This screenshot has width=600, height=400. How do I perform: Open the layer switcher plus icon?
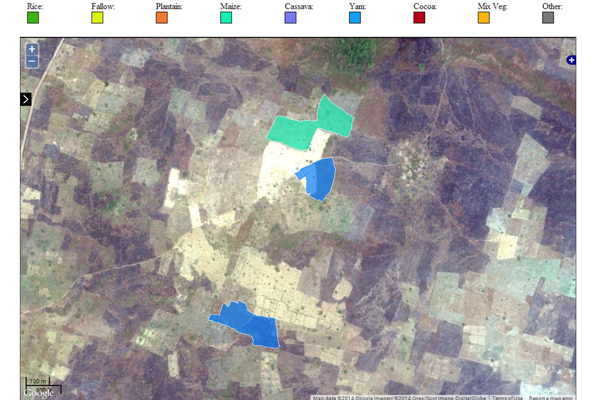tap(571, 60)
